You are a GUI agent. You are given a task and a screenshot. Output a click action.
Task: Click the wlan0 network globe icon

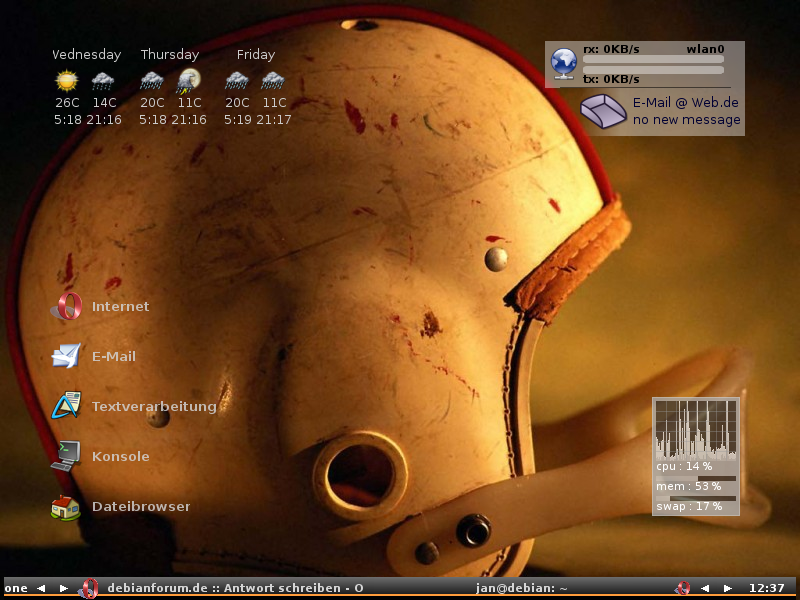point(564,63)
